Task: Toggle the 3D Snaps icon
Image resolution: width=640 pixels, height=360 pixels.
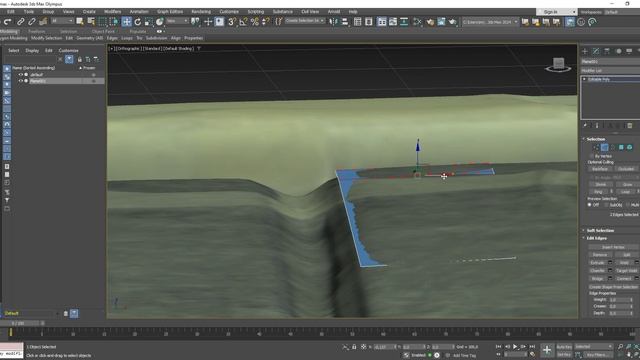Action: [x=232, y=22]
